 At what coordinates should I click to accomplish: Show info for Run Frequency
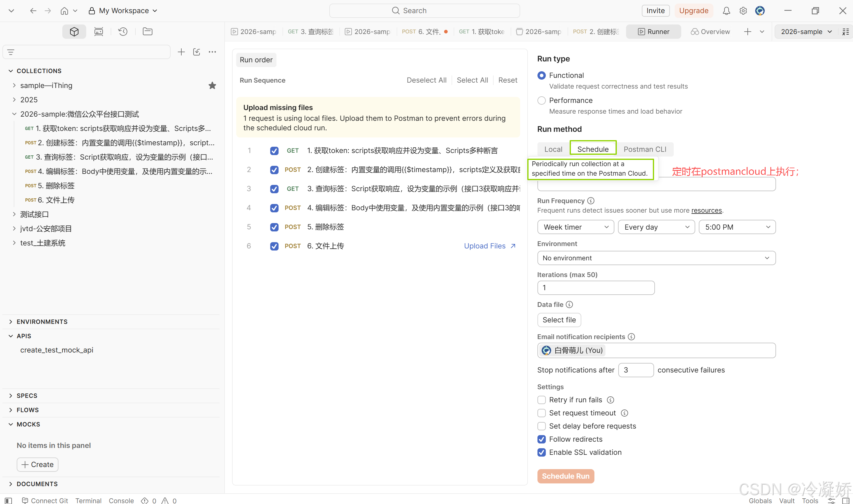click(591, 201)
